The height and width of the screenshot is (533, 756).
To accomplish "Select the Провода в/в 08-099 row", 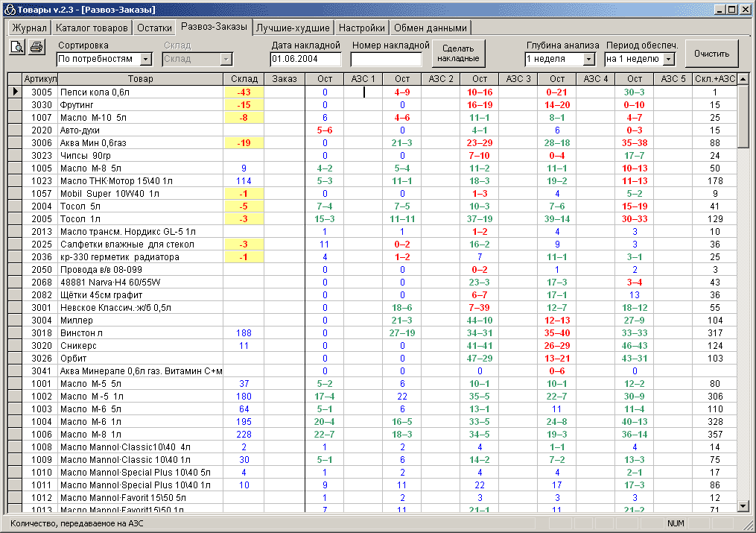I will (372, 270).
